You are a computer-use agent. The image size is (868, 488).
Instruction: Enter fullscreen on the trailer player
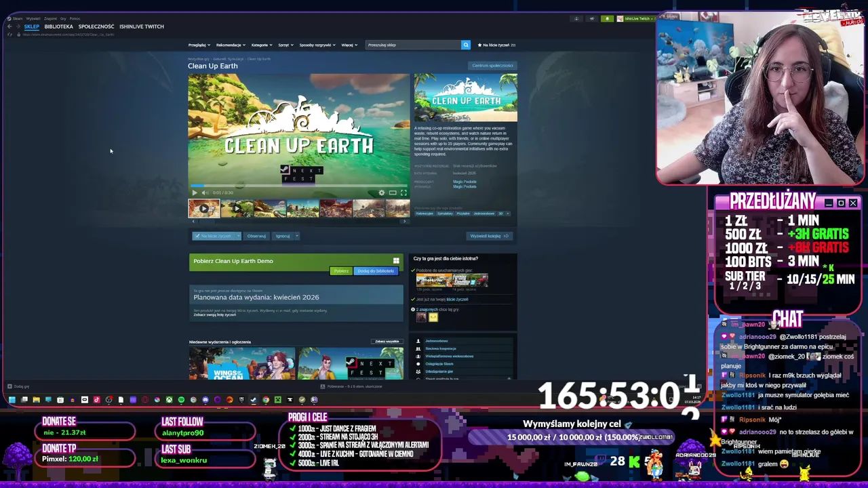pyautogui.click(x=403, y=192)
